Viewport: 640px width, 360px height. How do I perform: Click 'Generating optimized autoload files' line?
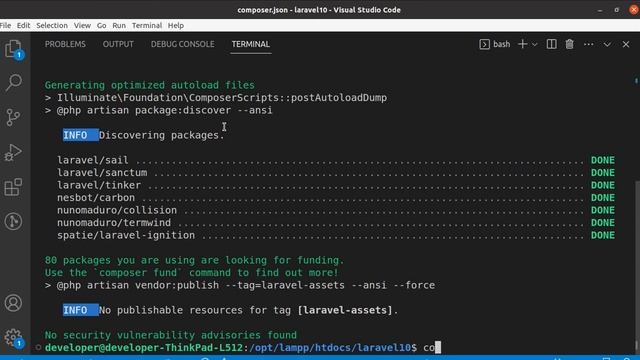[150, 85]
